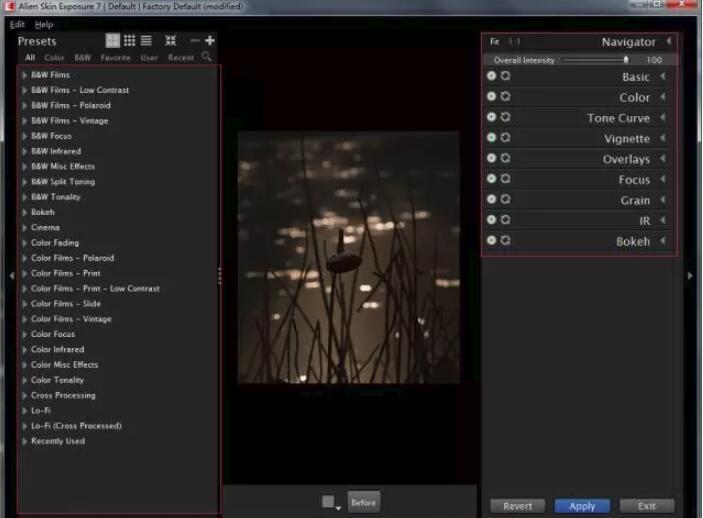Screen dimensions: 703x518
Task: Click the Overall Intensity slider
Action: pyautogui.click(x=595, y=60)
